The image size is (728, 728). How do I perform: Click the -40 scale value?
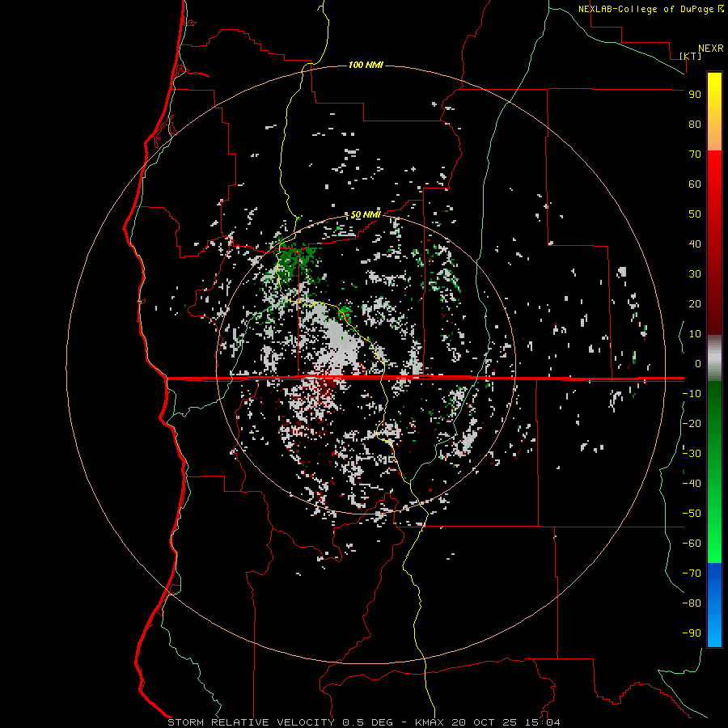point(692,484)
